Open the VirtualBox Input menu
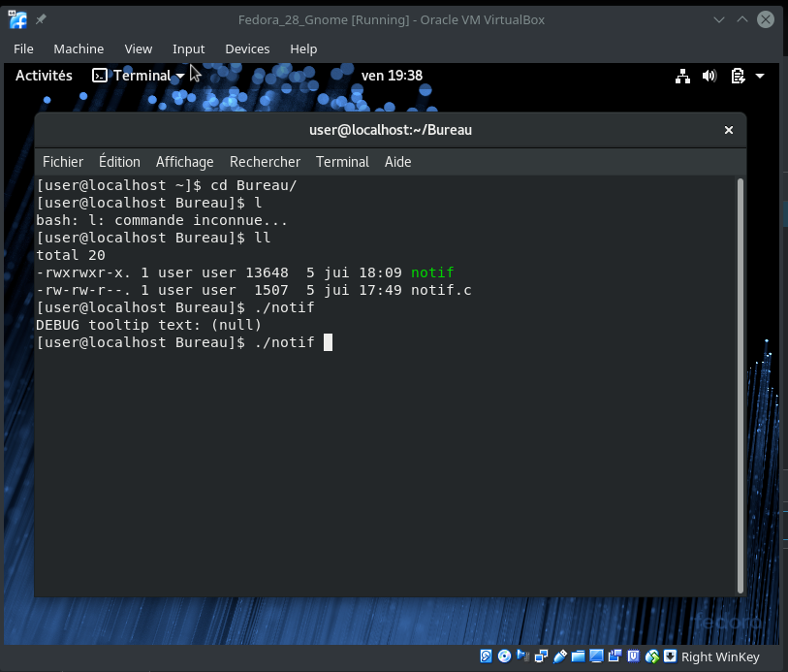 click(188, 48)
